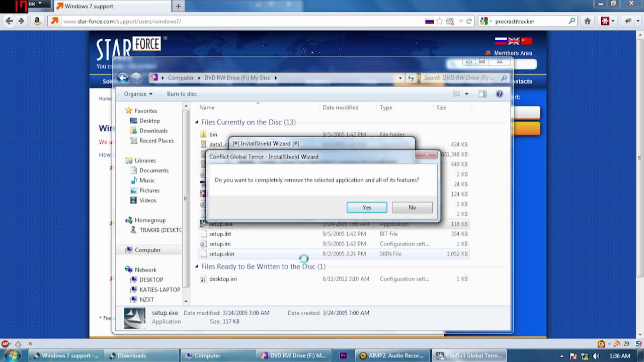Click the Firefox search field containing procrastitracker
Image resolution: width=644 pixels, height=362 pixels.
(x=531, y=21)
